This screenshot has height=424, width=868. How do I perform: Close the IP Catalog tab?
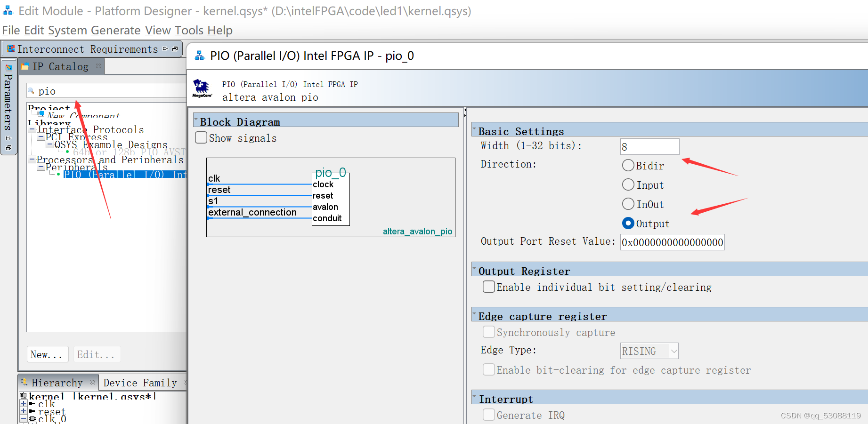pyautogui.click(x=98, y=66)
